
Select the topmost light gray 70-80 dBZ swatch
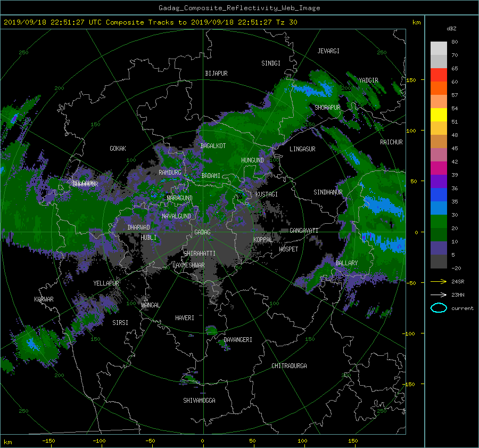point(439,48)
